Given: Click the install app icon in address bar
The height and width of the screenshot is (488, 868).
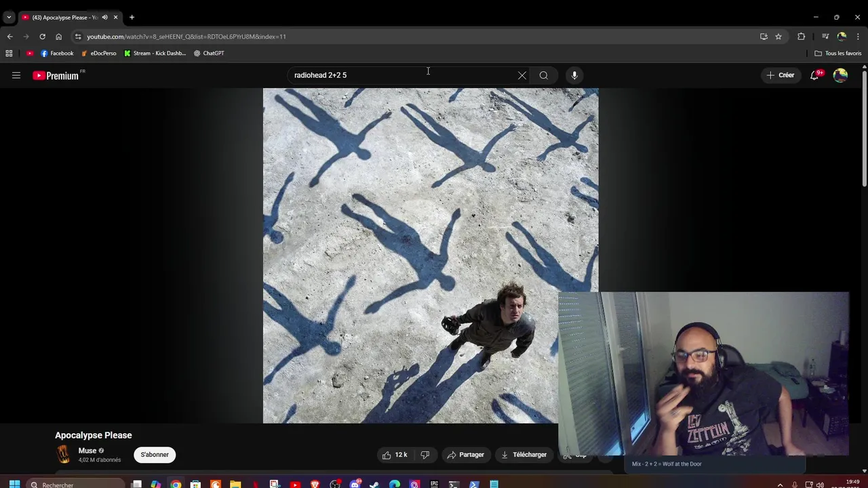Looking at the screenshot, I should 764,37.
